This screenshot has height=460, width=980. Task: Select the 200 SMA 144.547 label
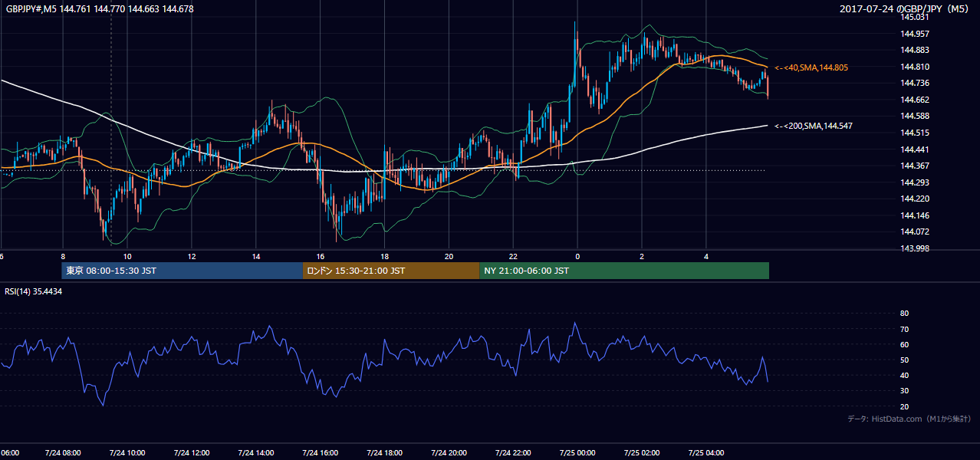[x=814, y=125]
